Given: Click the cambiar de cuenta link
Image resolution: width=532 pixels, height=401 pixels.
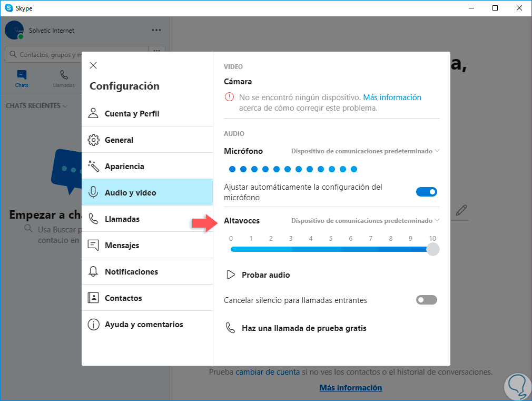Looking at the screenshot, I should click(x=268, y=372).
